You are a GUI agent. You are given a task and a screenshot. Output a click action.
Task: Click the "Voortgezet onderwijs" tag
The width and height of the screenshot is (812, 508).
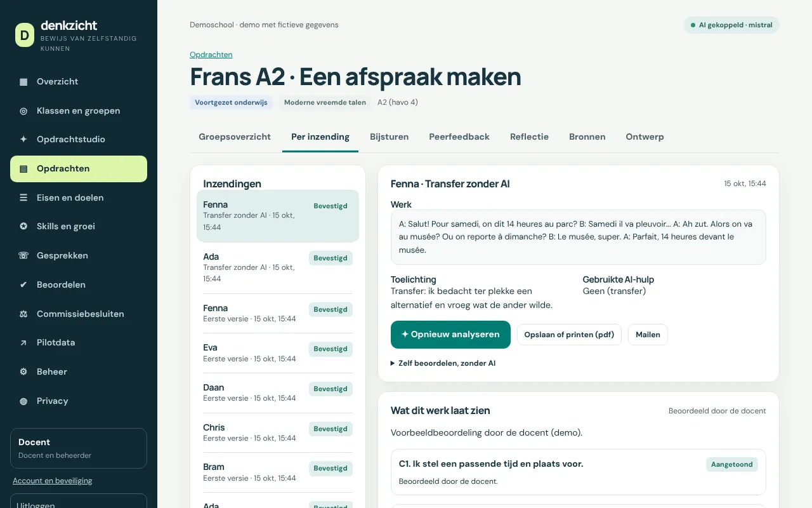coord(231,102)
